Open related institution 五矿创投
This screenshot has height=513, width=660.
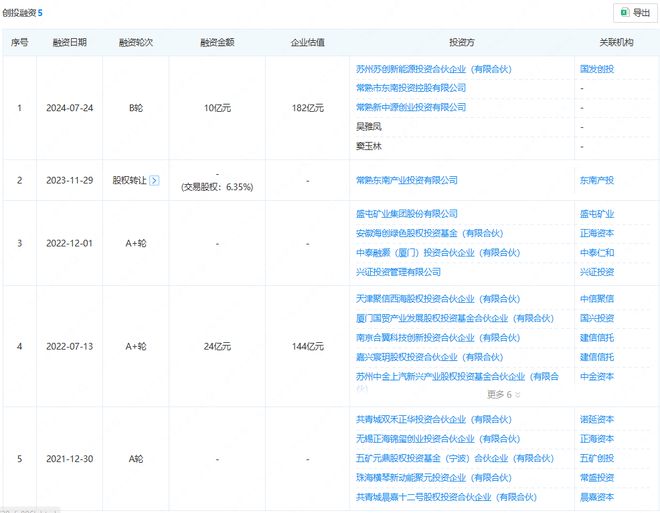(x=597, y=458)
